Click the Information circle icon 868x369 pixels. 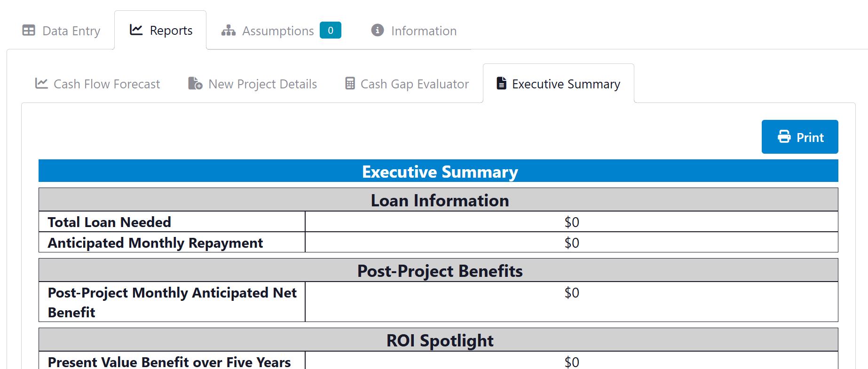[x=378, y=30]
